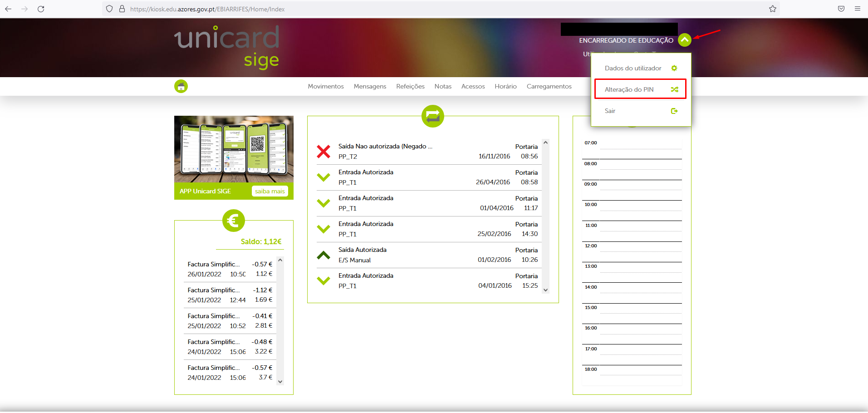868x413 pixels.
Task: Select the red X denied exit entry
Action: (324, 152)
